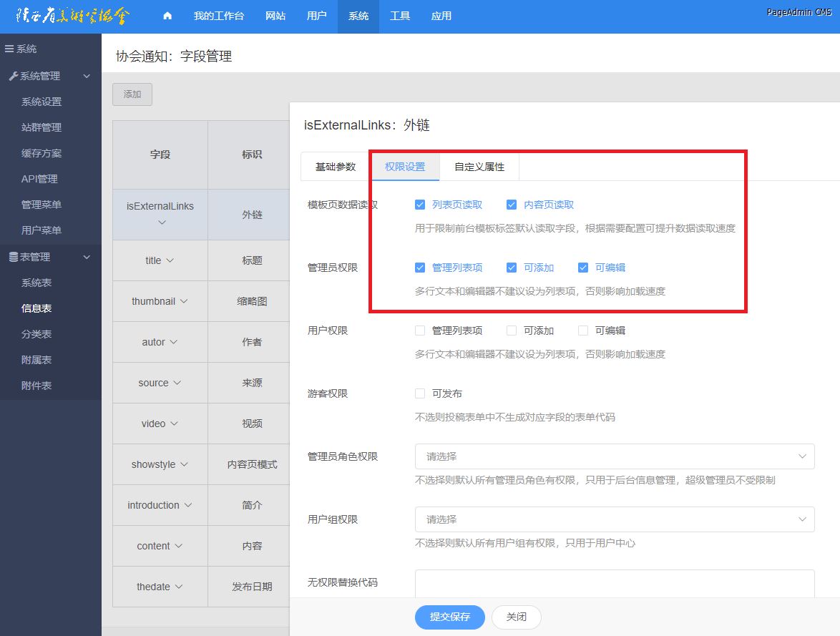Enable 可编辑 under 用户权限
840x636 pixels.
pyautogui.click(x=583, y=331)
